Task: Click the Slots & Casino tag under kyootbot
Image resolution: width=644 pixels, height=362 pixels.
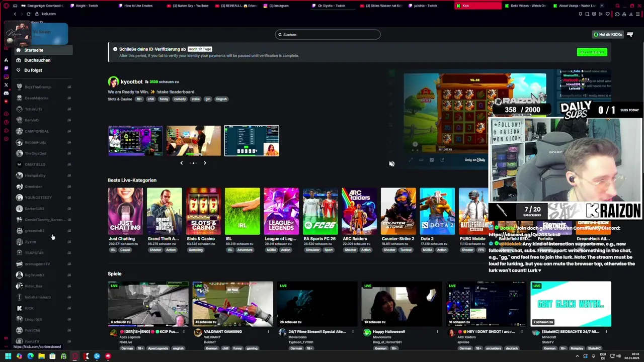Action: click(120, 99)
